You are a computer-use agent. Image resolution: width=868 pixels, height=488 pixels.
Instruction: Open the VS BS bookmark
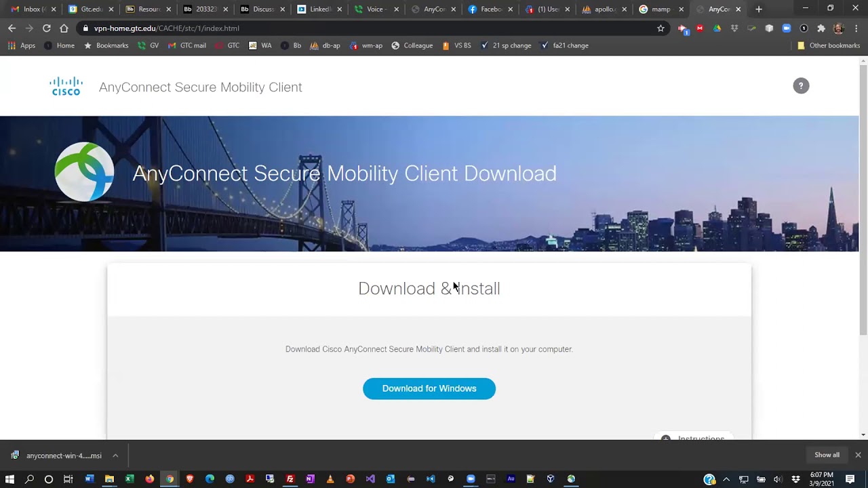tap(456, 45)
